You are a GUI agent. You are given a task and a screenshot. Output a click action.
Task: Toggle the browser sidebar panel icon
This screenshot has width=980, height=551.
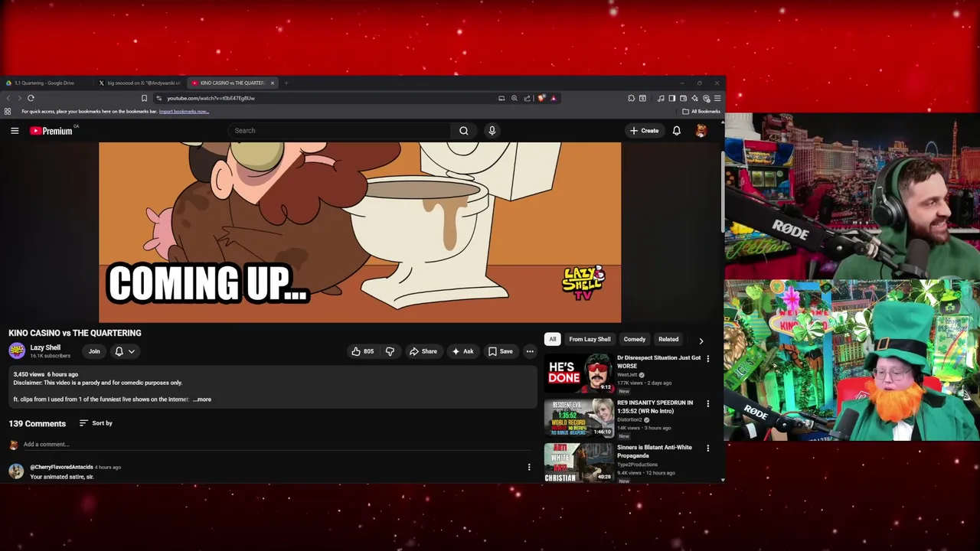click(672, 98)
